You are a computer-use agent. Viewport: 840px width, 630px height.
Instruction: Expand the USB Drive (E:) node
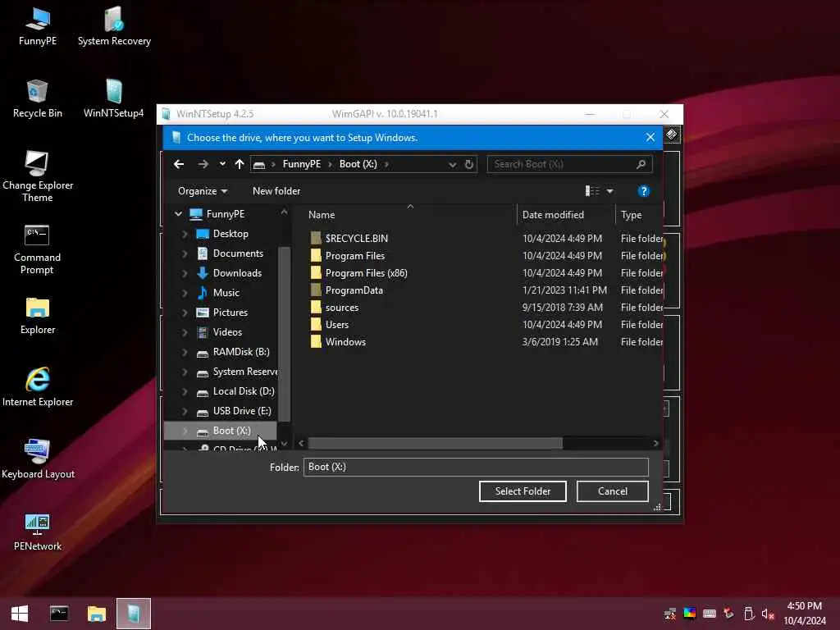tap(185, 411)
